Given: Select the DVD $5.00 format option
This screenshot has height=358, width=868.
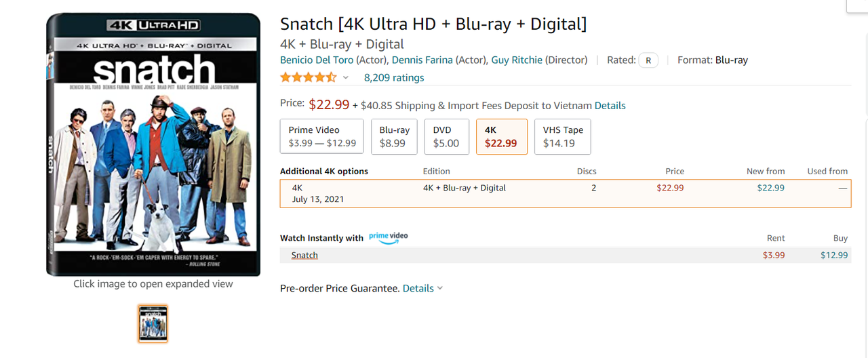Looking at the screenshot, I should click(446, 136).
